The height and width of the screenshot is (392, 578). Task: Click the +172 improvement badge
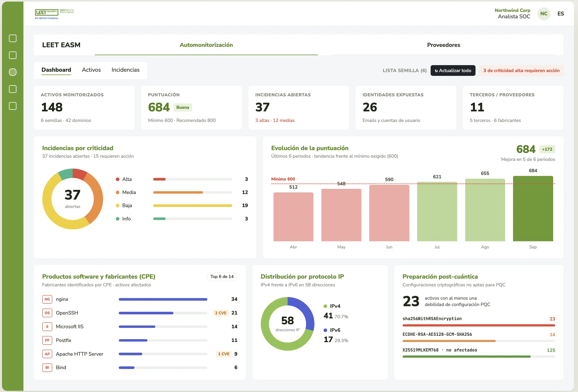click(547, 149)
